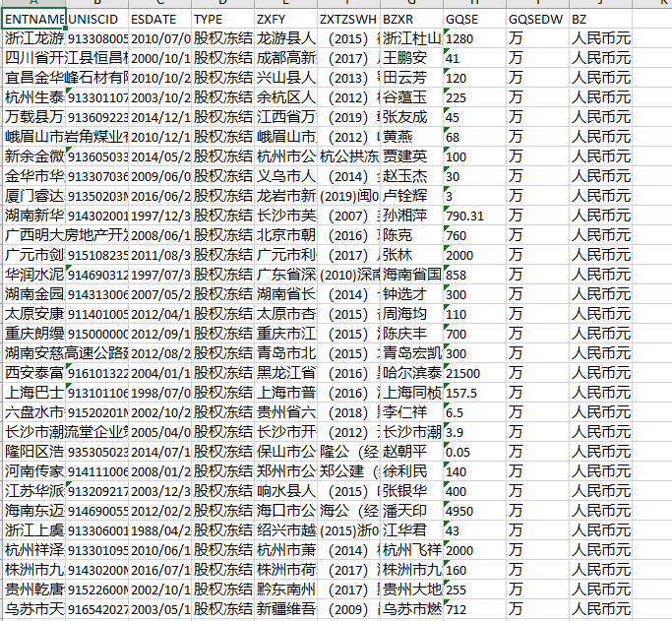Select the 宜昌金华峰石材 company name cell
The image size is (672, 621).
[33, 78]
